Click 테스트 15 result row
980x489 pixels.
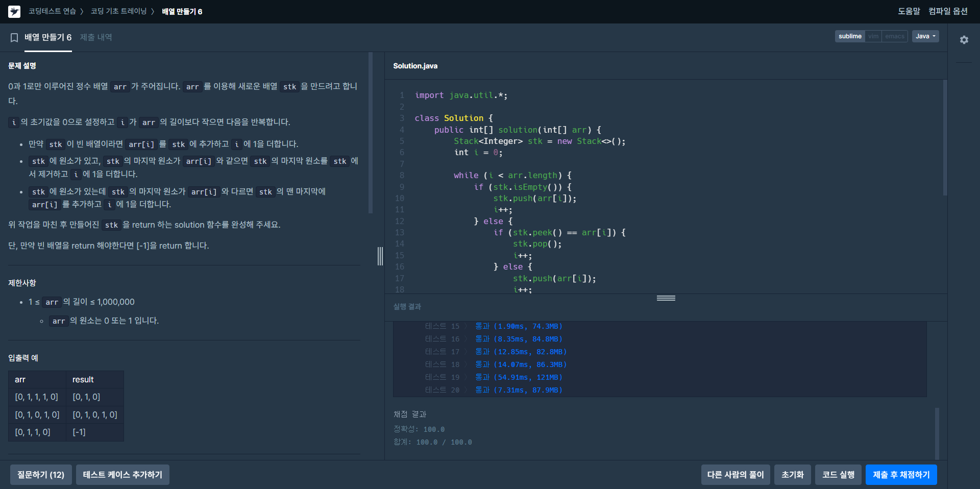point(494,326)
